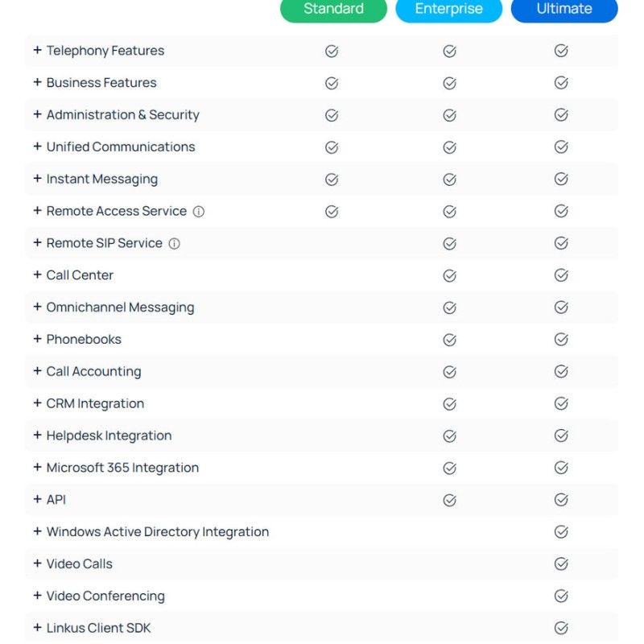Select the Ultimate plan header
644x644 pixels.
point(564,9)
